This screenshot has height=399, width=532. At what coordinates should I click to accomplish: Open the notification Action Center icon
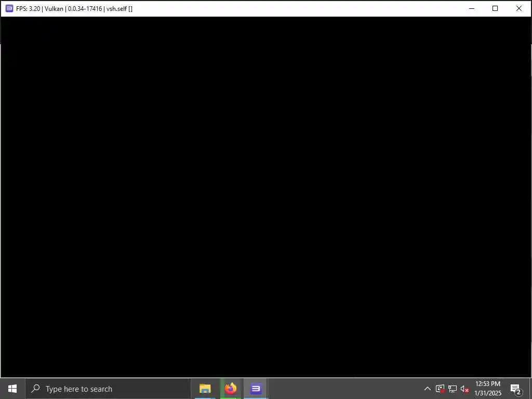pos(516,389)
